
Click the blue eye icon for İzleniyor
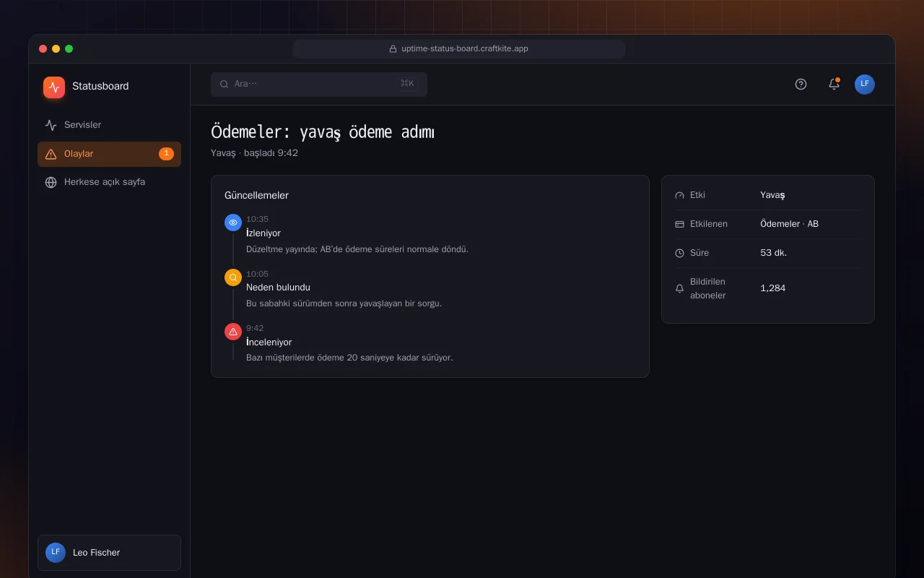click(233, 223)
